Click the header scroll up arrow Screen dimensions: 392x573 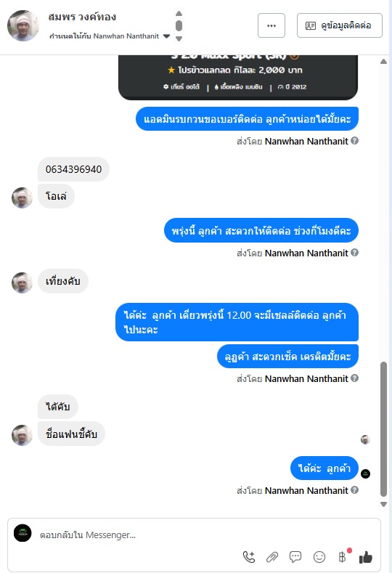[179, 14]
